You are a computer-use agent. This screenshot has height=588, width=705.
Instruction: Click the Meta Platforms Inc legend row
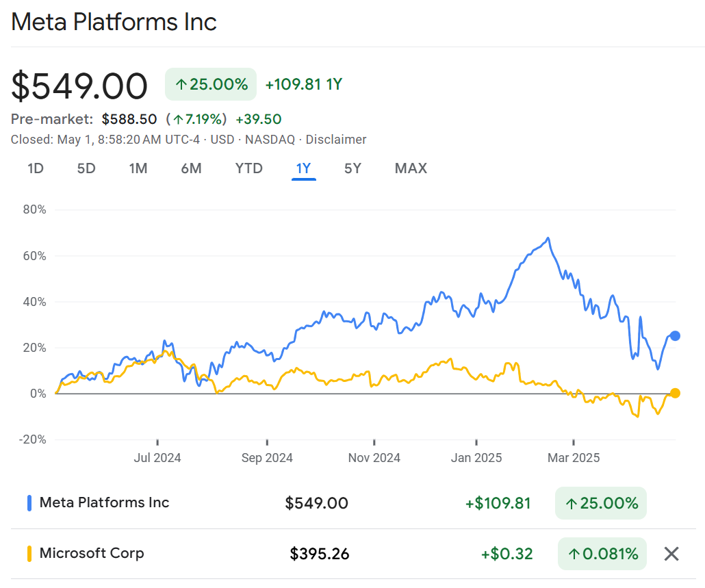tap(104, 502)
